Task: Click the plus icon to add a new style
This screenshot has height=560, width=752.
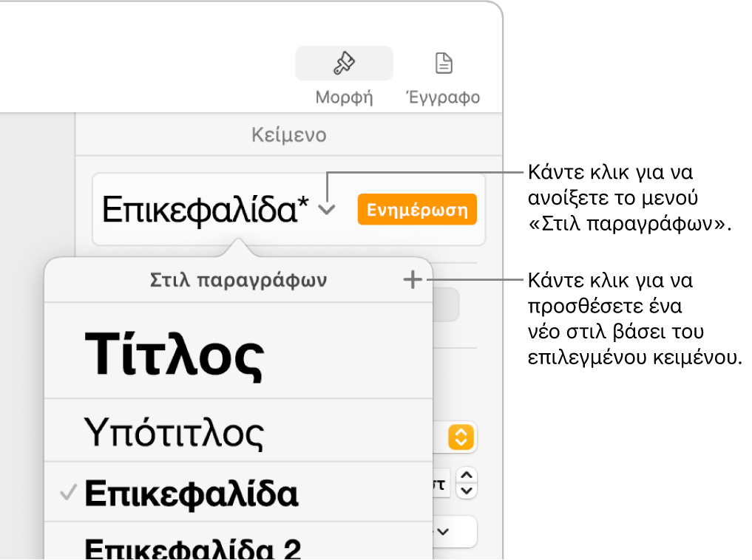Action: click(x=413, y=280)
